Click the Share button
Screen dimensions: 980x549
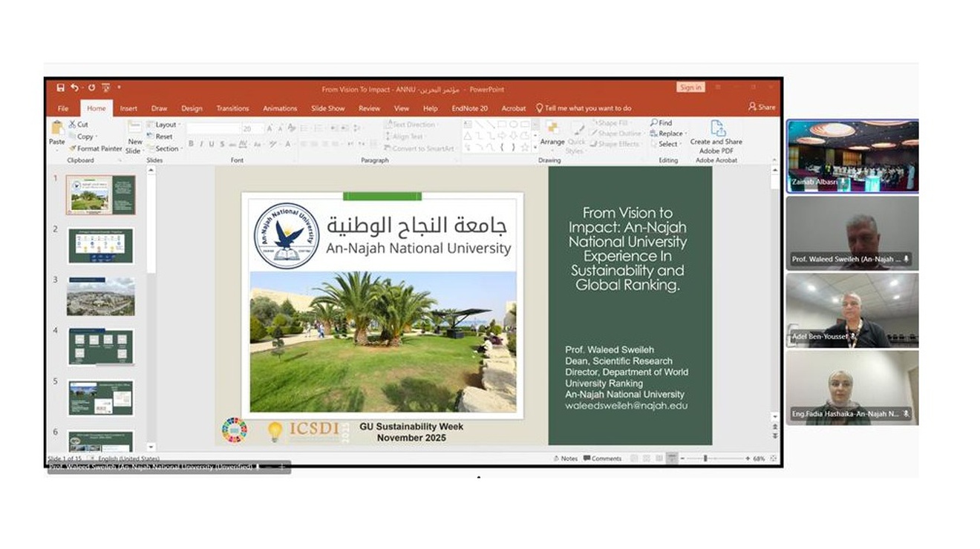coord(762,108)
